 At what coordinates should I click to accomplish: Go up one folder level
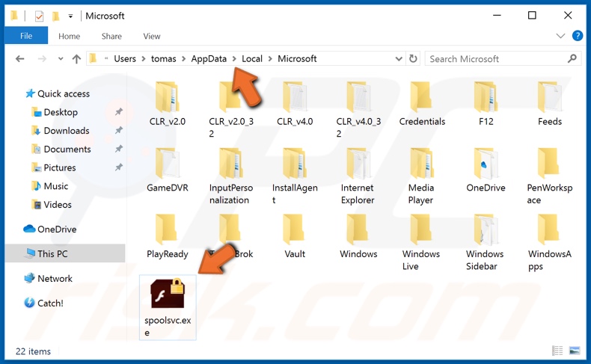click(76, 59)
